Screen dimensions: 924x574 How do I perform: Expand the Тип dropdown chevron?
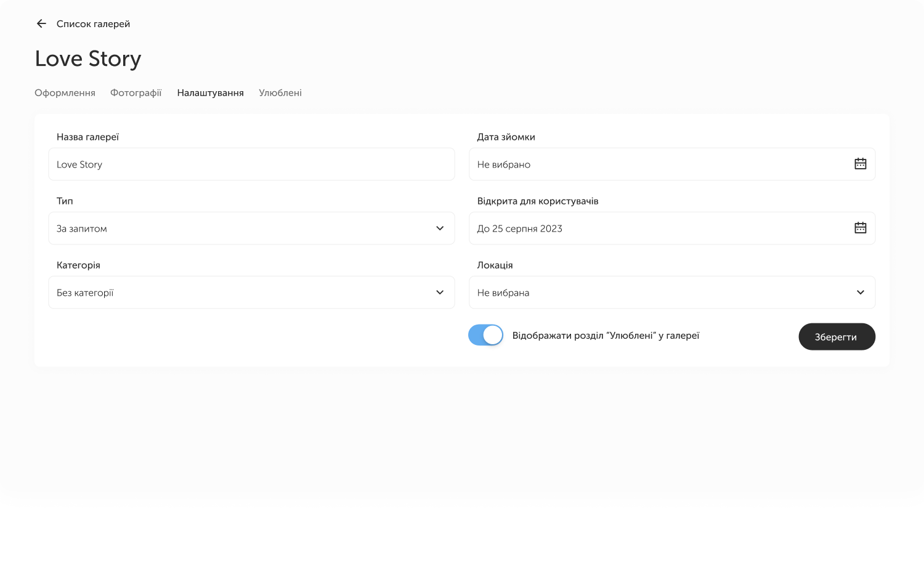[440, 228]
